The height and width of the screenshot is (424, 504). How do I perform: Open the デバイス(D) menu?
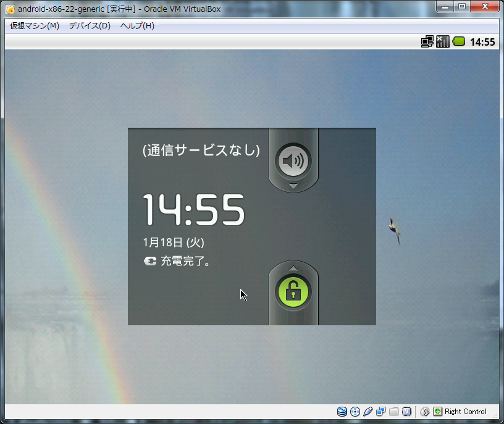coord(90,26)
